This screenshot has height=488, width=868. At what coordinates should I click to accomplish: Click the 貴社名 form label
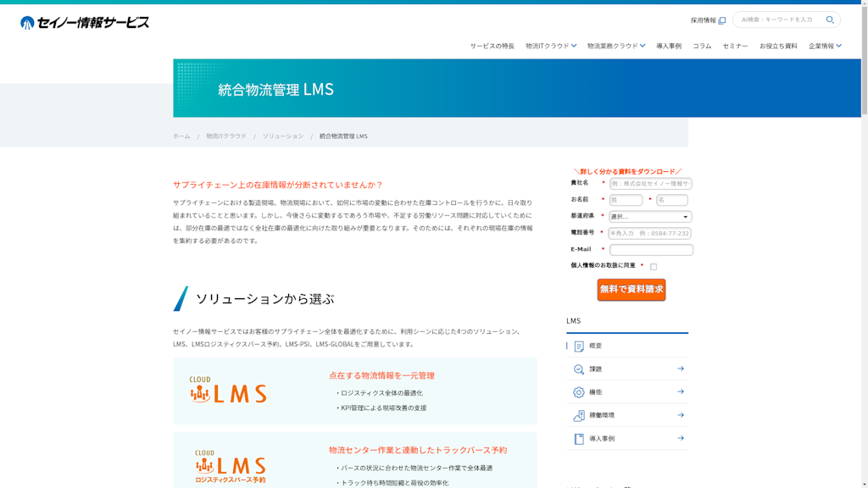pos(580,183)
